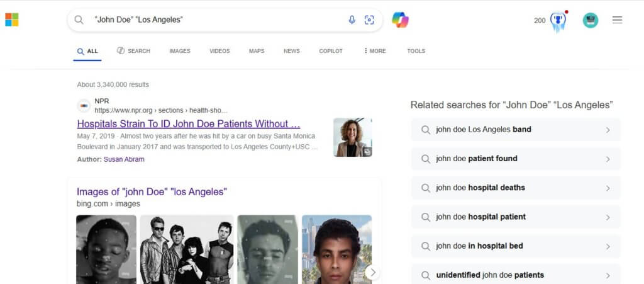644x284 pixels.
Task: Select related search 'john doe patient found'
Action: coord(516,159)
